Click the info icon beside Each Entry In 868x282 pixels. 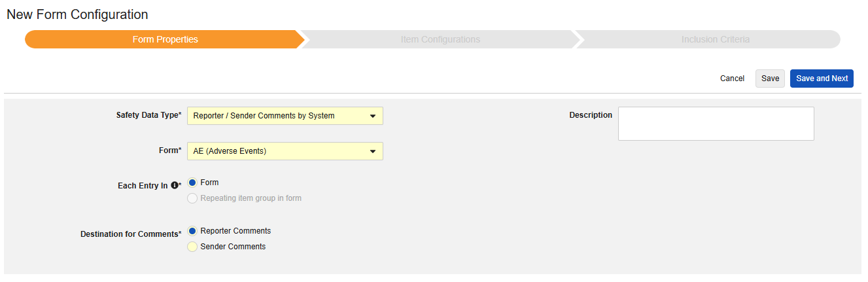click(175, 186)
